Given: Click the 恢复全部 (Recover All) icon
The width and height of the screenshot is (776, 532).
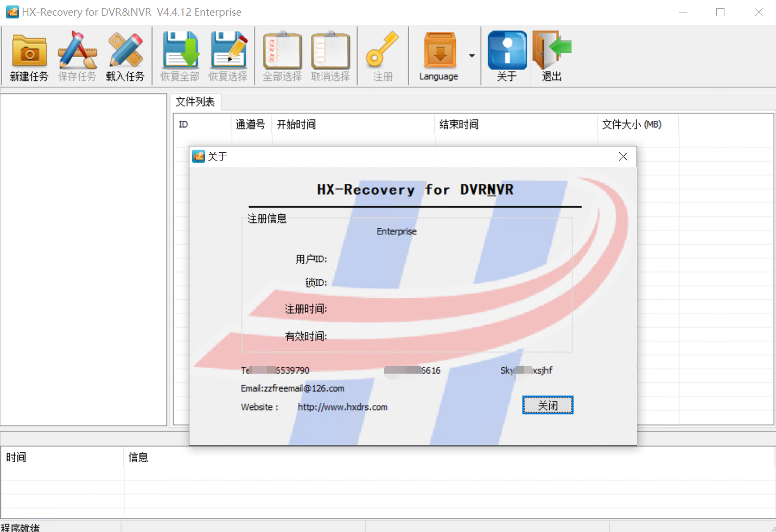Looking at the screenshot, I should (180, 56).
